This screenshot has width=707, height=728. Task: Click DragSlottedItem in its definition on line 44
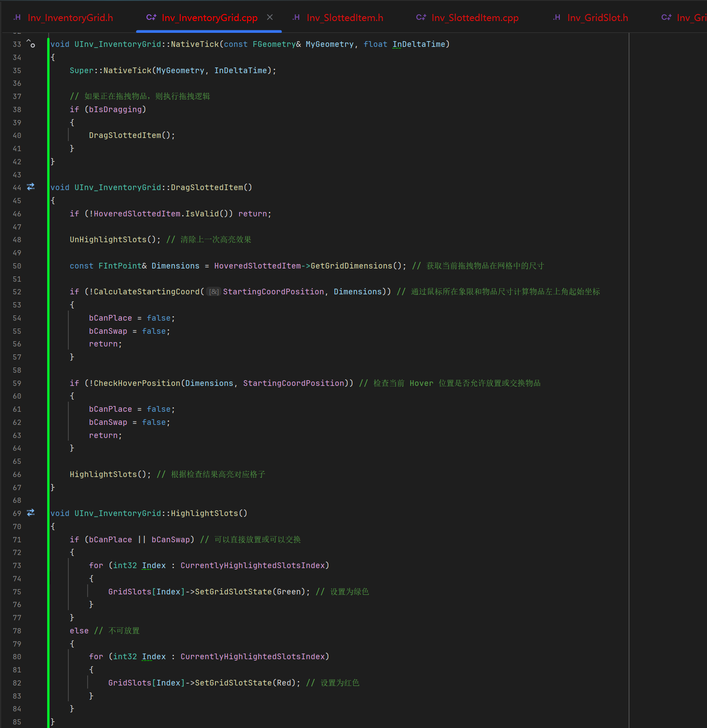tap(207, 187)
